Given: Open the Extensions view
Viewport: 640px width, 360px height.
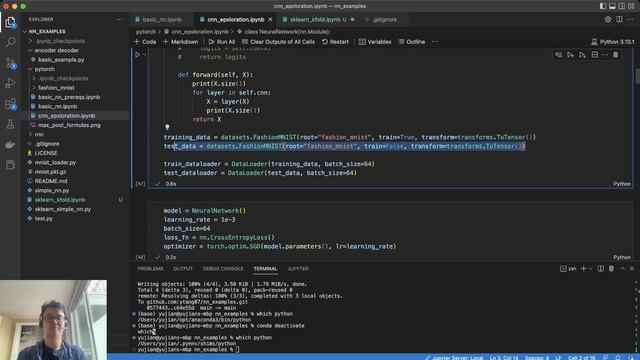Looking at the screenshot, I should pos(10,104).
